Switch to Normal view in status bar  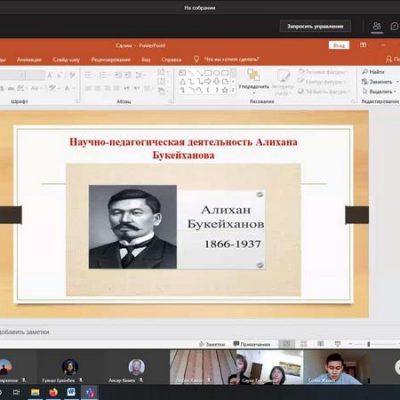click(x=287, y=344)
